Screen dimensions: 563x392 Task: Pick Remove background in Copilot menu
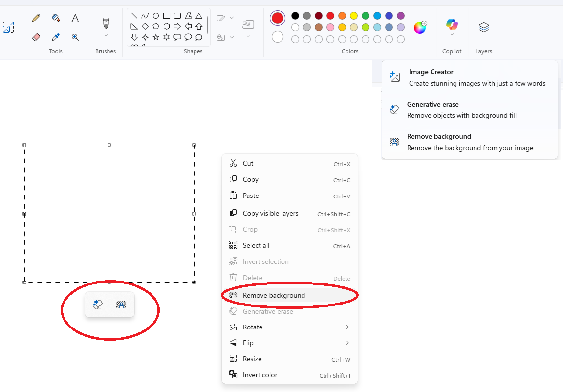click(470, 142)
